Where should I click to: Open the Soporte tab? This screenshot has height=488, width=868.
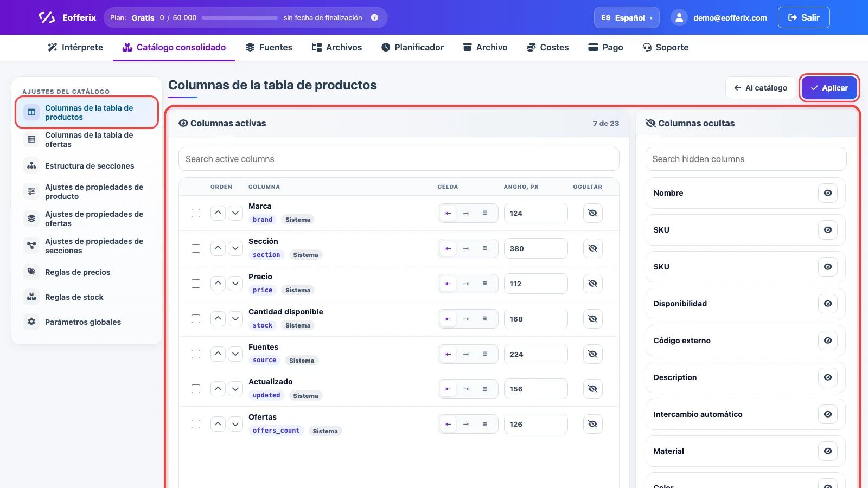[666, 47]
